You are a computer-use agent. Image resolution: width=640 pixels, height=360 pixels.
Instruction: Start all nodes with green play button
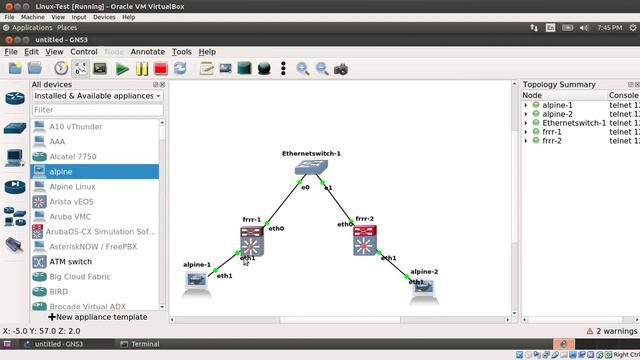[122, 69]
